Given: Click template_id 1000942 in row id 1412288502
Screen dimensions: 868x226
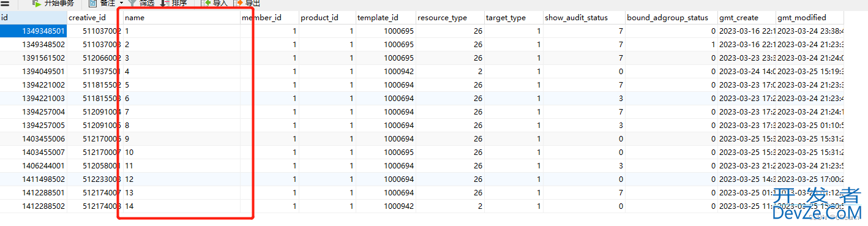Looking at the screenshot, I should (385, 206).
